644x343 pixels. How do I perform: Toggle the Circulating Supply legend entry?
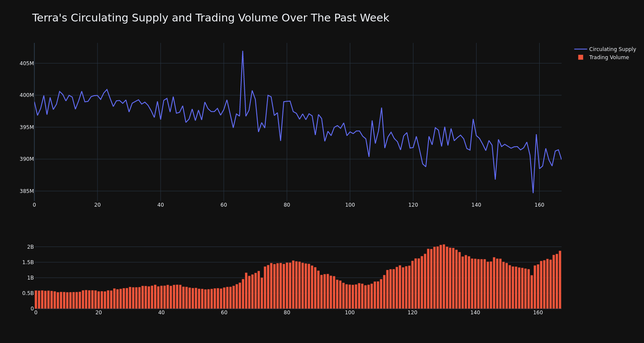click(605, 49)
